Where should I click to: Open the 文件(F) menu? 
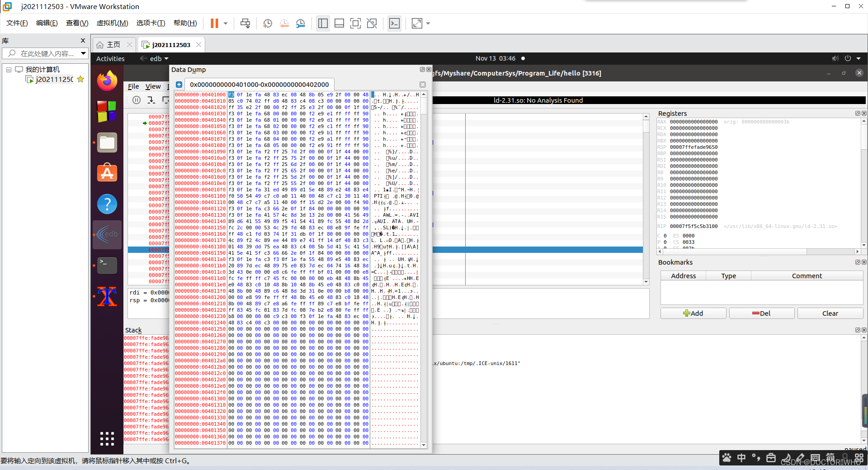(x=17, y=23)
